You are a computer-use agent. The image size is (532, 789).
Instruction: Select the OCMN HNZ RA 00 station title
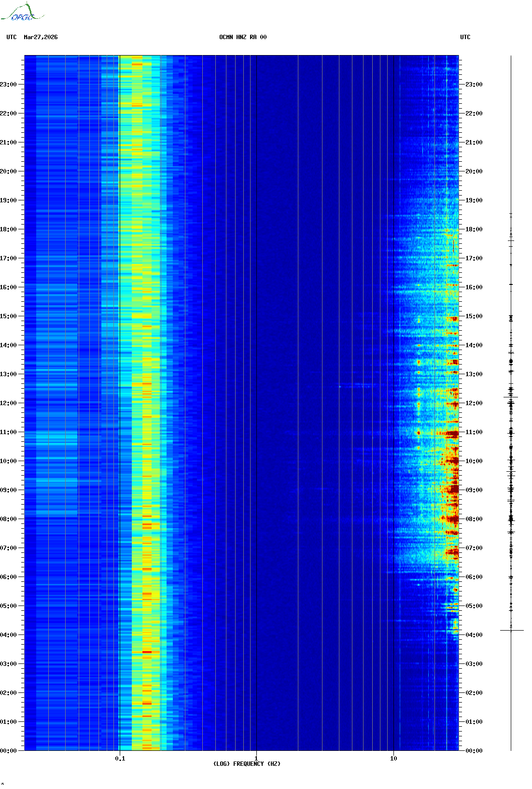(x=242, y=37)
